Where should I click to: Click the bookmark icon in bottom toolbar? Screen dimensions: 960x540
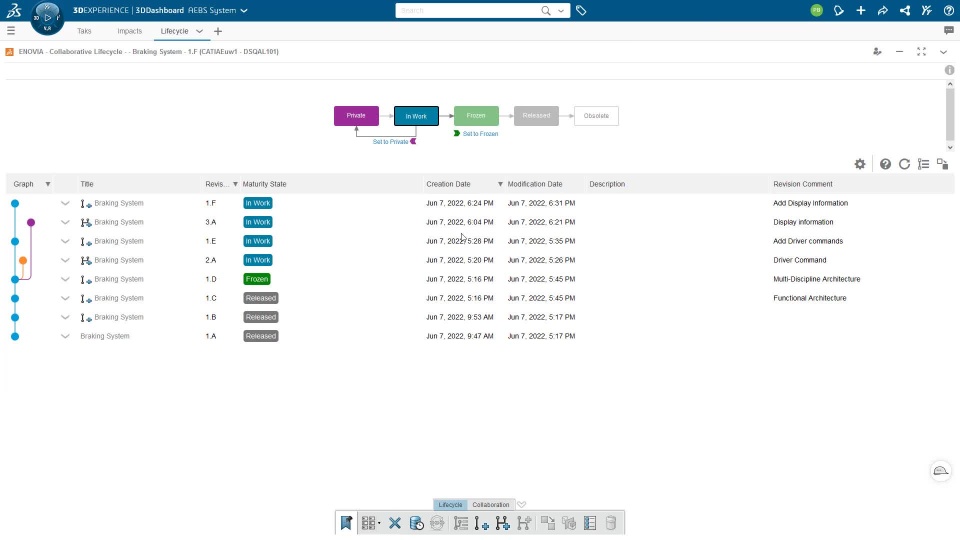[347, 523]
